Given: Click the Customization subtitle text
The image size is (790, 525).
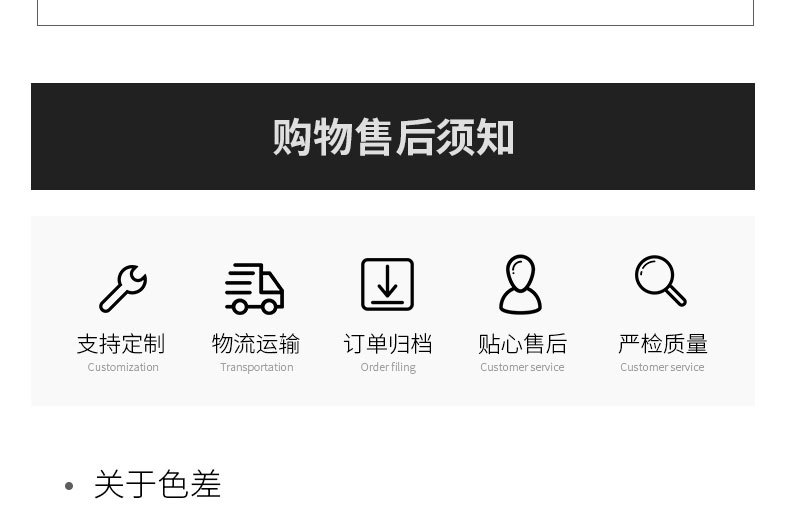Looking at the screenshot, I should tap(123, 367).
